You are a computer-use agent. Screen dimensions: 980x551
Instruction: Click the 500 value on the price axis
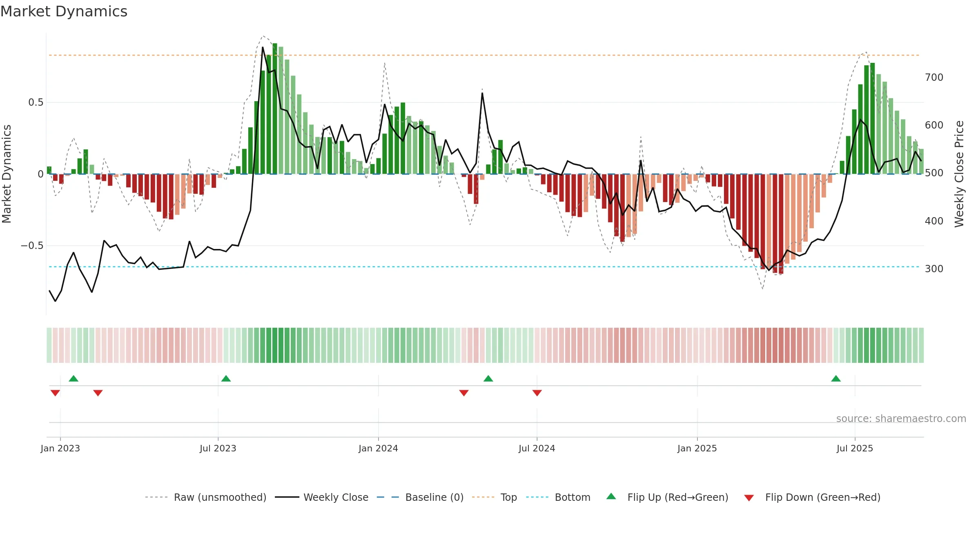[934, 173]
